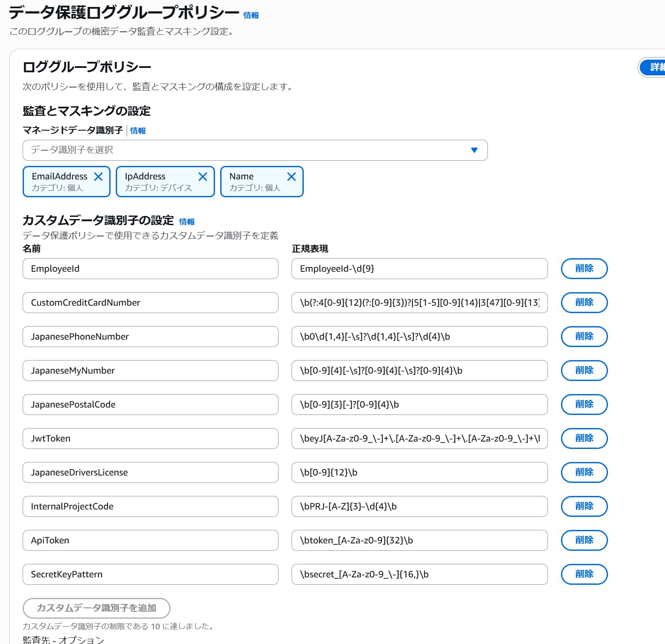Click 情報 link beside データ保護ロググループポリシー

[251, 15]
